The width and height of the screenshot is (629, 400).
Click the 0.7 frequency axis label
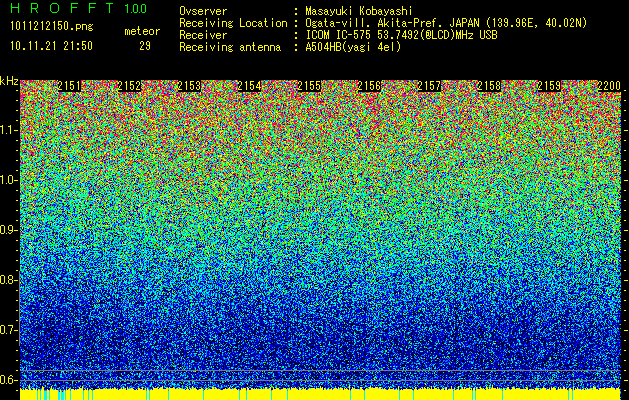point(8,330)
